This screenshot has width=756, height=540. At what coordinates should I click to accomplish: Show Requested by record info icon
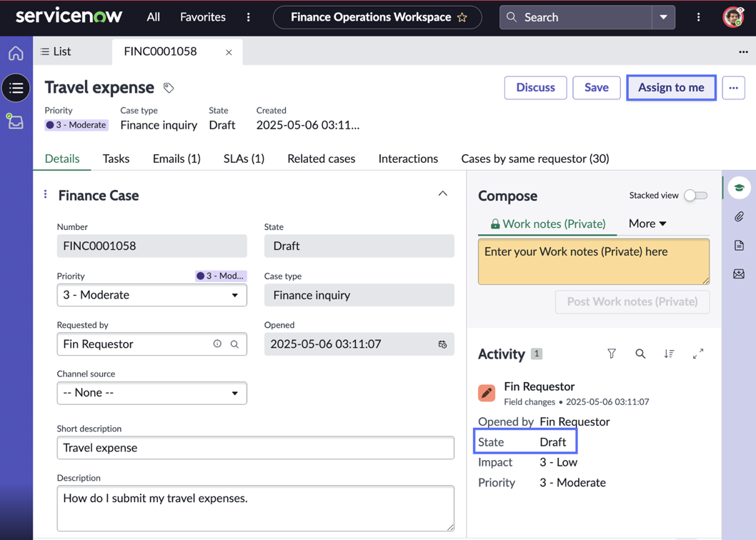217,344
